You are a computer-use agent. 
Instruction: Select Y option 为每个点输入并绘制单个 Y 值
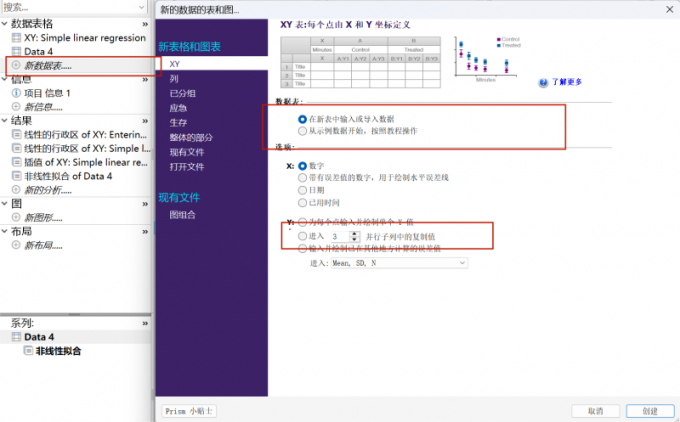pos(302,222)
